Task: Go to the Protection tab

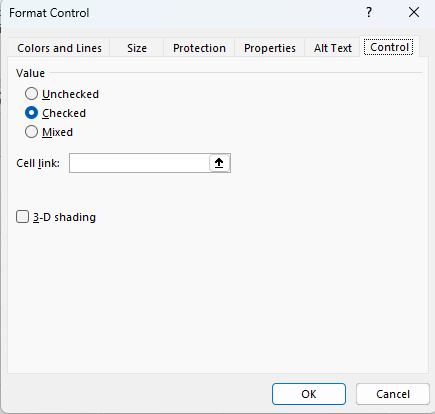Action: [199, 48]
